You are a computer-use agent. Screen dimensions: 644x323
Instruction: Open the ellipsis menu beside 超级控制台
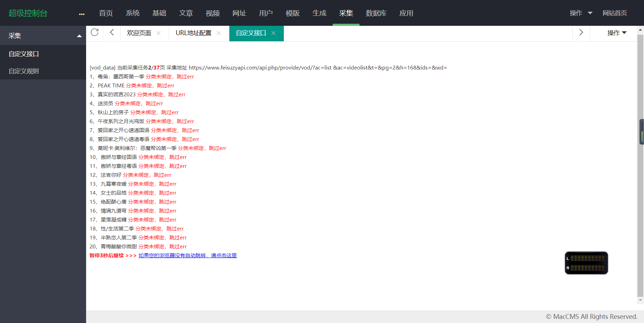[82, 14]
